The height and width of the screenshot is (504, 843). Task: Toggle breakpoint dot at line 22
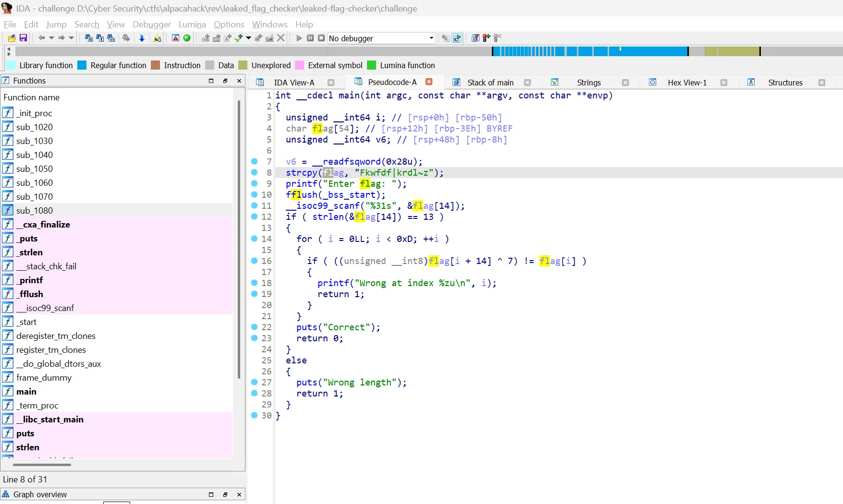tap(255, 327)
